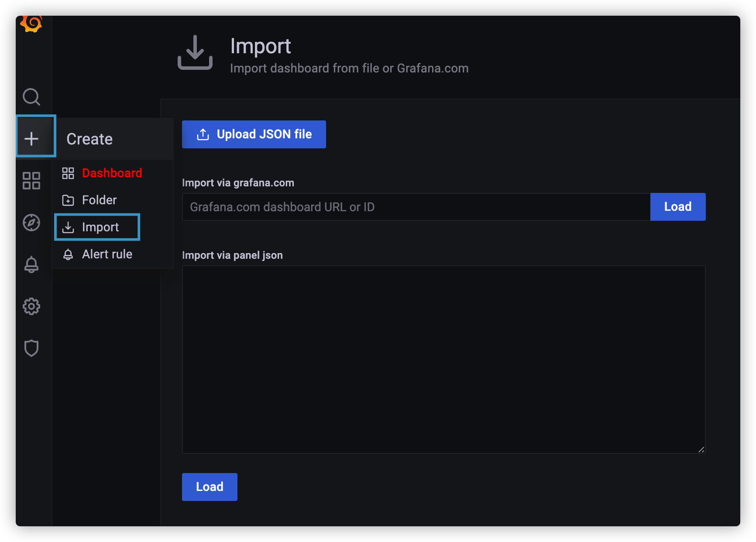The height and width of the screenshot is (542, 756).
Task: Click inside the Import via panel json textarea
Action: (443, 360)
